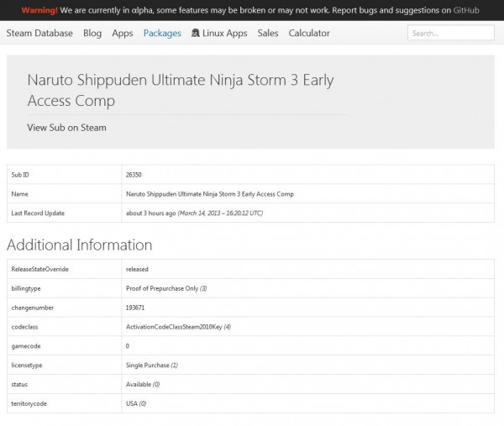Select the territorycode label

point(29,403)
